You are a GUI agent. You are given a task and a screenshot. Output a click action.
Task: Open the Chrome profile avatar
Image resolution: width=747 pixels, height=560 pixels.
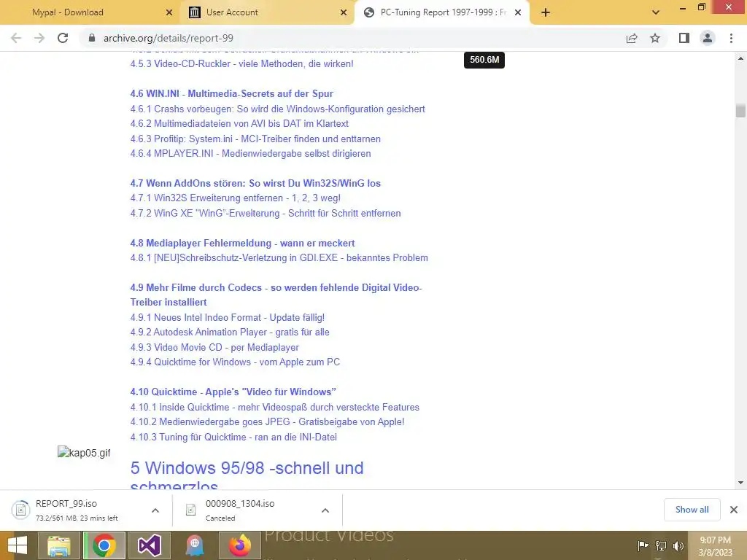point(708,38)
